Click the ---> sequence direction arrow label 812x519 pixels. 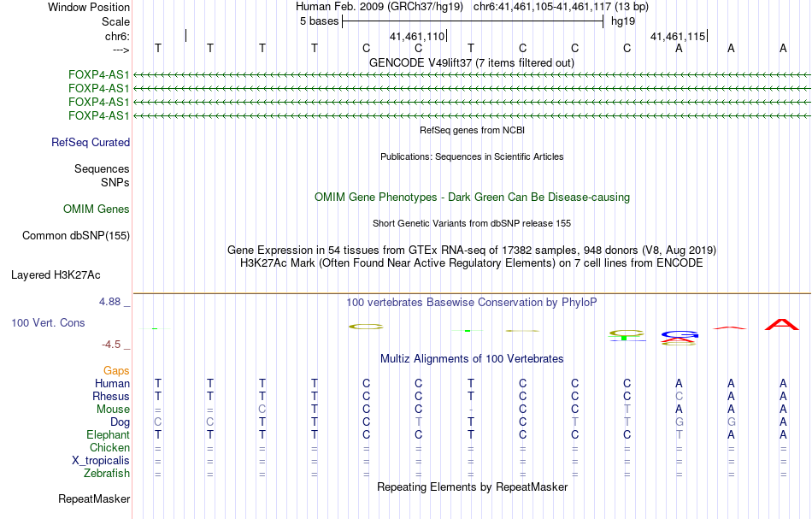tap(121, 50)
